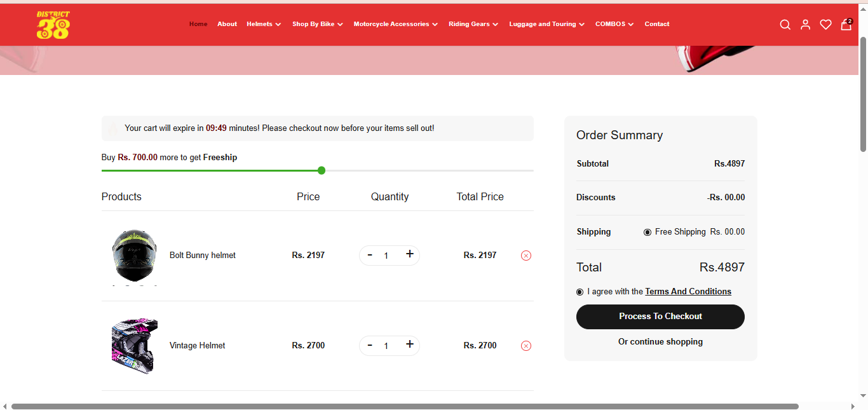Increase Bolt Bunny helmet quantity
This screenshot has width=868, height=410.
(x=410, y=254)
